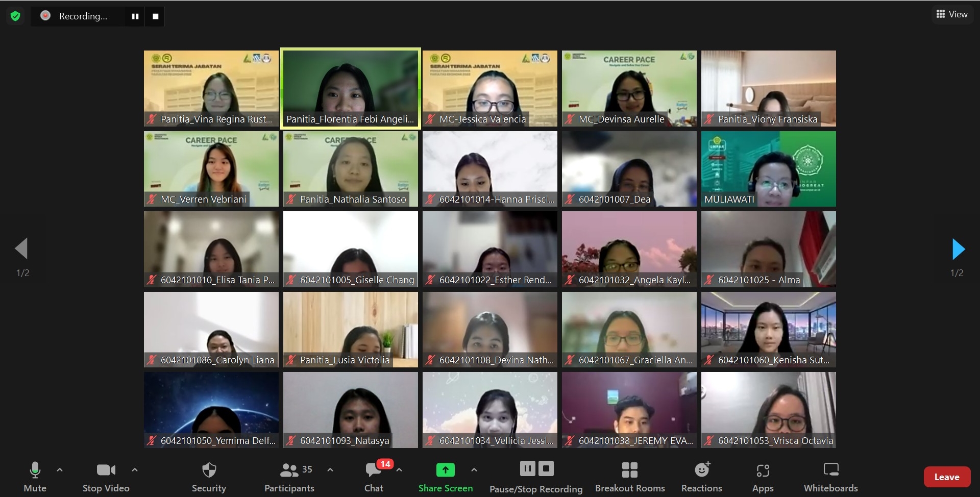The image size is (980, 497).
Task: Stop the recording from top indicator
Action: pyautogui.click(x=155, y=16)
